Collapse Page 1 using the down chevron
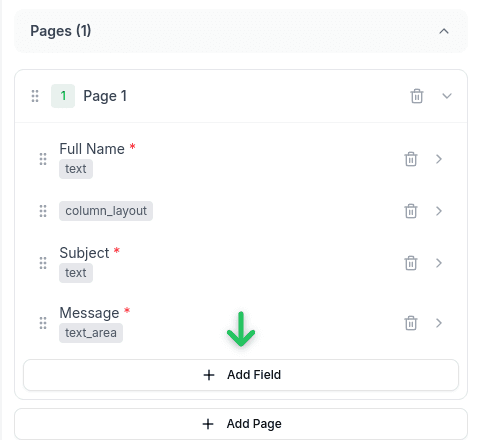The height and width of the screenshot is (440, 480). [x=447, y=96]
